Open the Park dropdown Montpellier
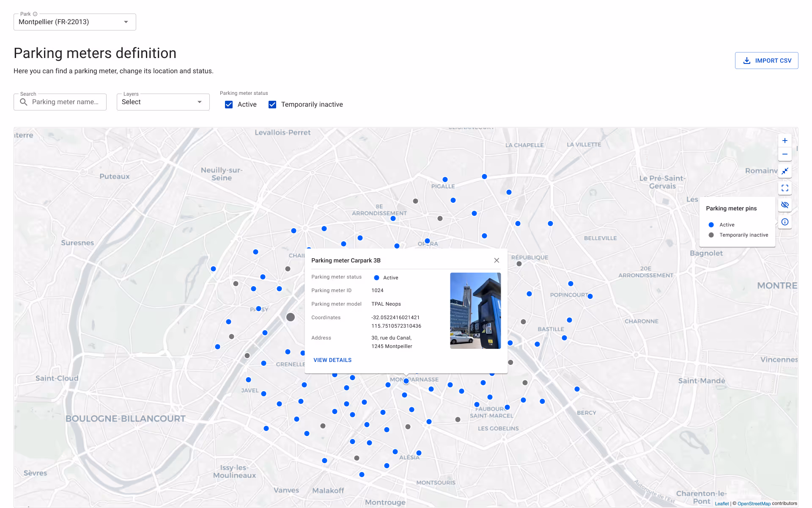812x508 pixels. pos(74,22)
